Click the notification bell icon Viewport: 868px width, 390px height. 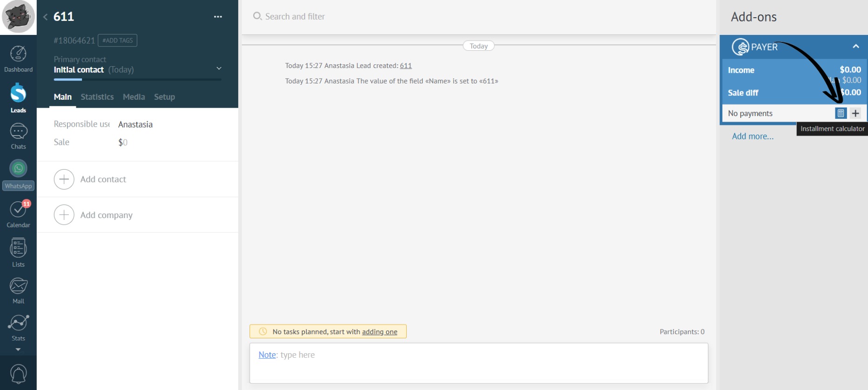pyautogui.click(x=18, y=374)
